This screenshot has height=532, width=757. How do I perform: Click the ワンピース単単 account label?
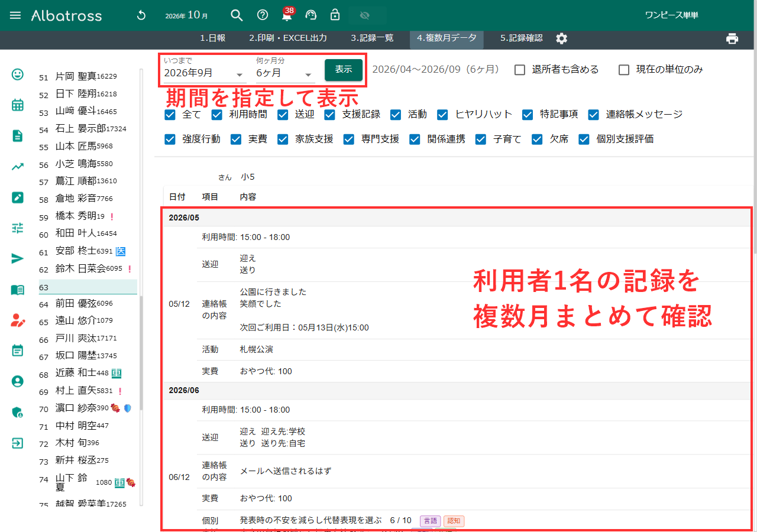[x=672, y=15]
